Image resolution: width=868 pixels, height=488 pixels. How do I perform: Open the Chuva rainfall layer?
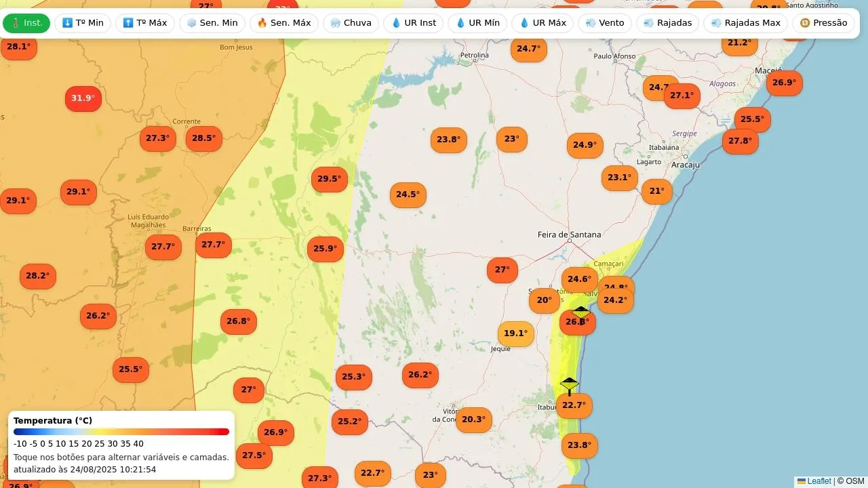pos(351,23)
